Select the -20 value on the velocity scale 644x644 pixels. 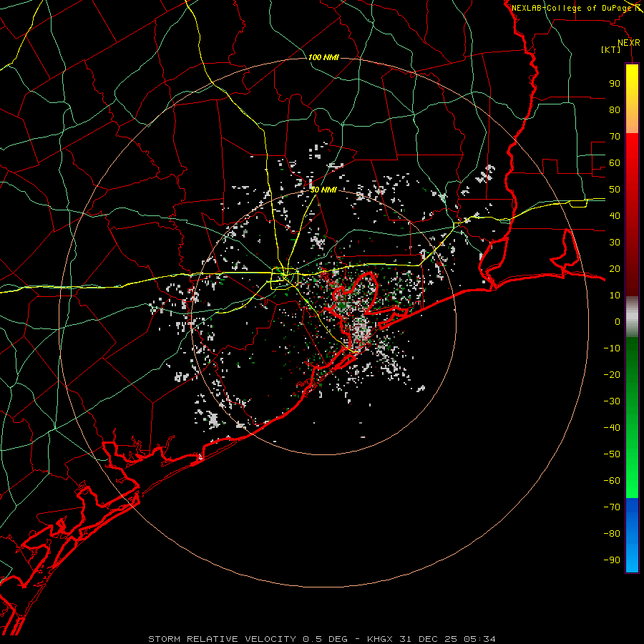(x=612, y=375)
